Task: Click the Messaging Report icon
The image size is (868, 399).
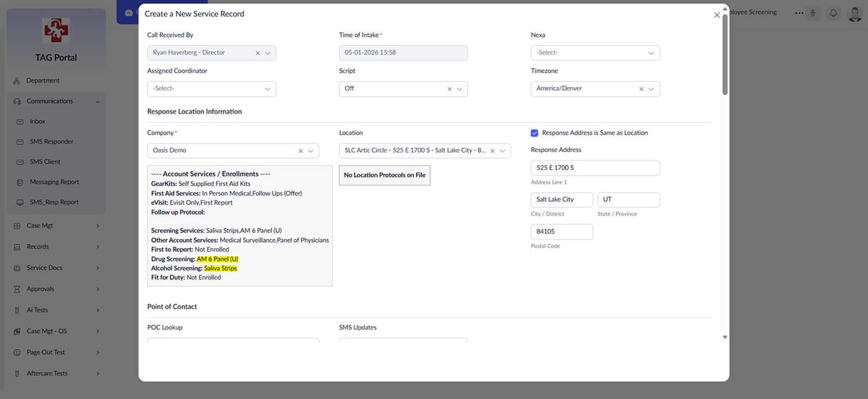Action: 20,182
